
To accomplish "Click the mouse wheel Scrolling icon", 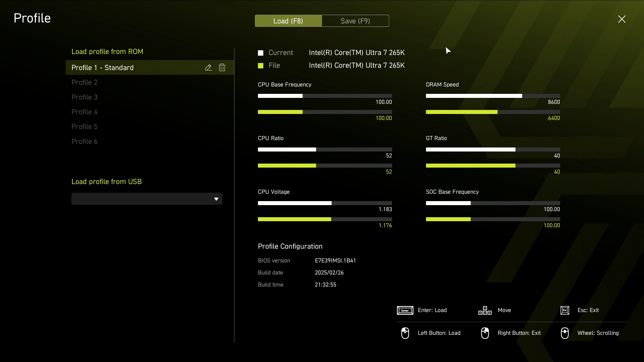I will tap(565, 333).
